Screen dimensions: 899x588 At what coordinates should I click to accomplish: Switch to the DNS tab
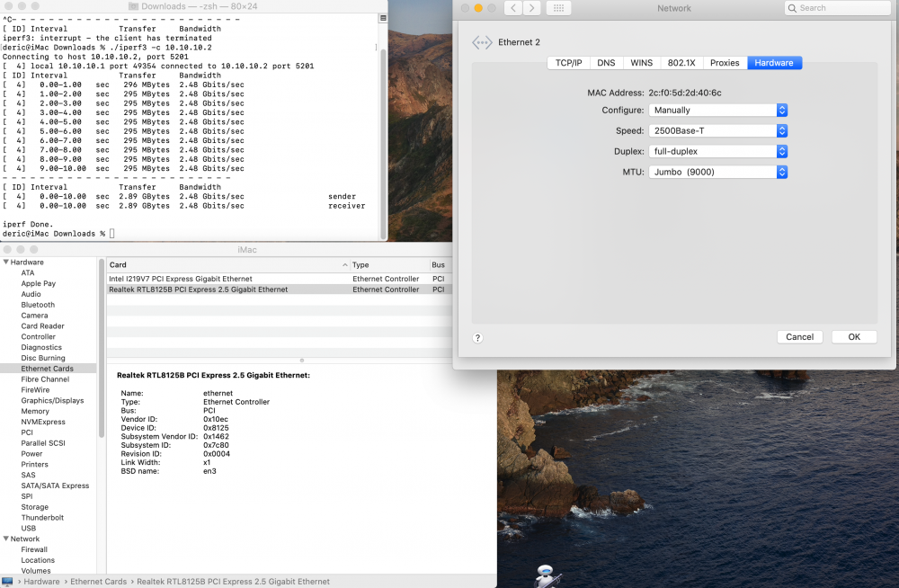606,63
